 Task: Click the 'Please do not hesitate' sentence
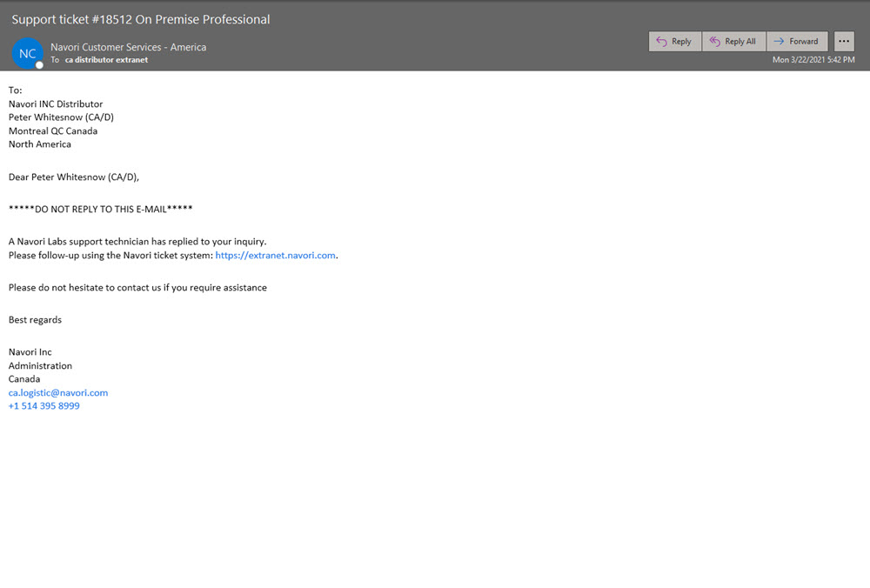[137, 288]
